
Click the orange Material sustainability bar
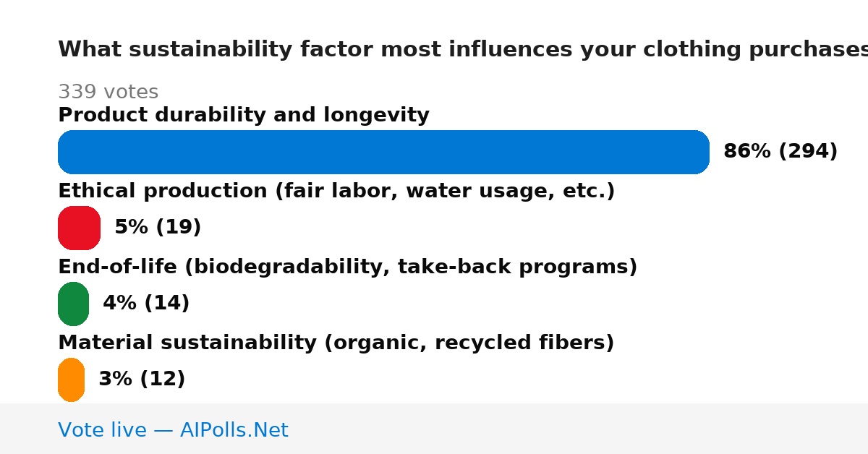pos(71,380)
